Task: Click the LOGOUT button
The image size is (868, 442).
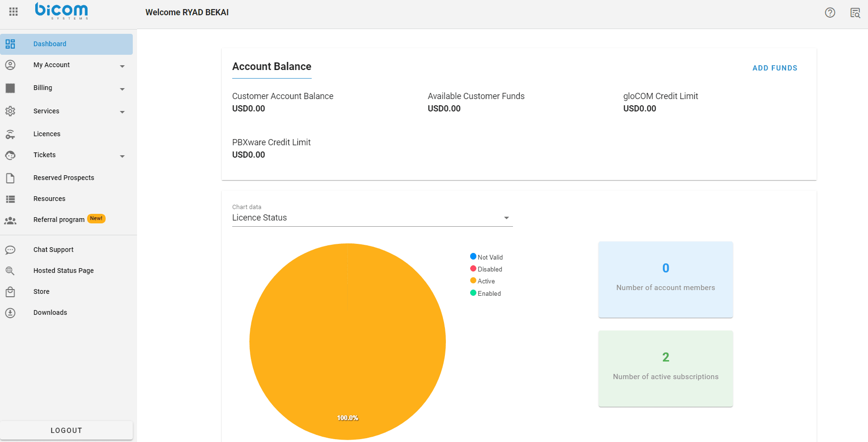Action: [67, 430]
